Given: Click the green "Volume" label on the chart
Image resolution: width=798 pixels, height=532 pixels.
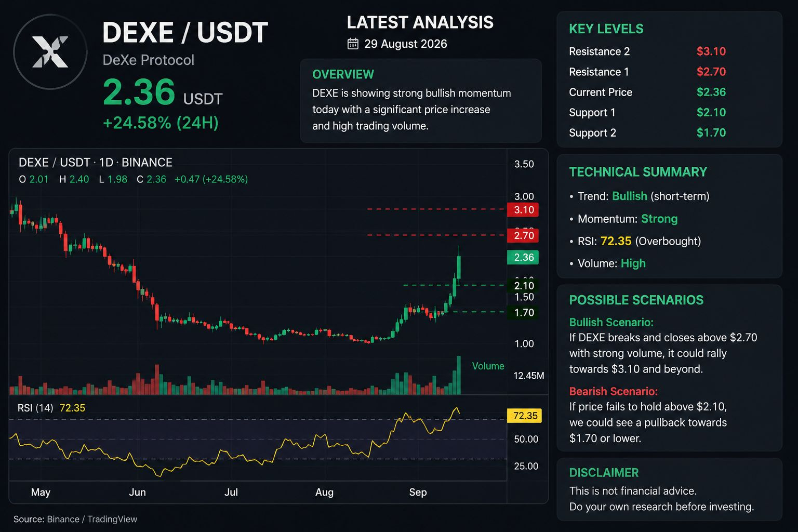Looking at the screenshot, I should point(488,366).
